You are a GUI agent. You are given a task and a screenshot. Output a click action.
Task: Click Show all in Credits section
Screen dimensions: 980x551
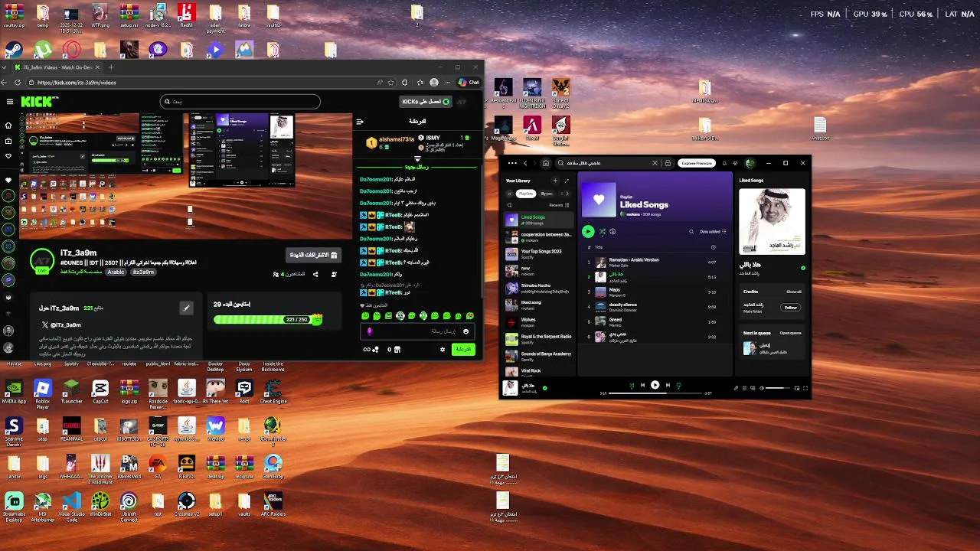(794, 292)
